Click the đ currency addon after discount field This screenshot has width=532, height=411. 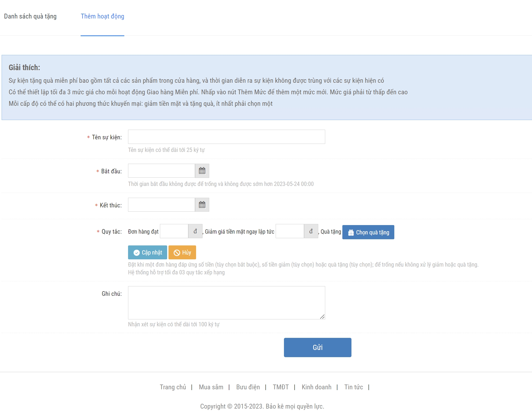(x=311, y=231)
